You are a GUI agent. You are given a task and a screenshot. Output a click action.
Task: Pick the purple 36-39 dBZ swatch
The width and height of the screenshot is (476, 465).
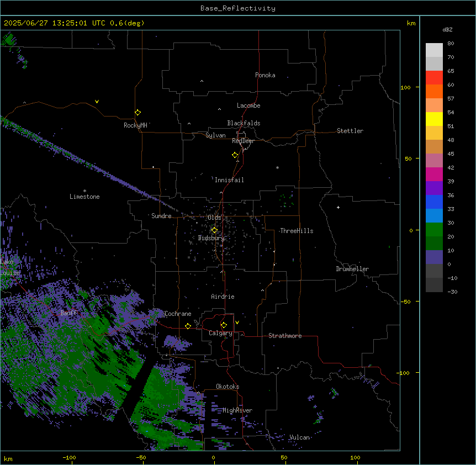[x=434, y=188]
